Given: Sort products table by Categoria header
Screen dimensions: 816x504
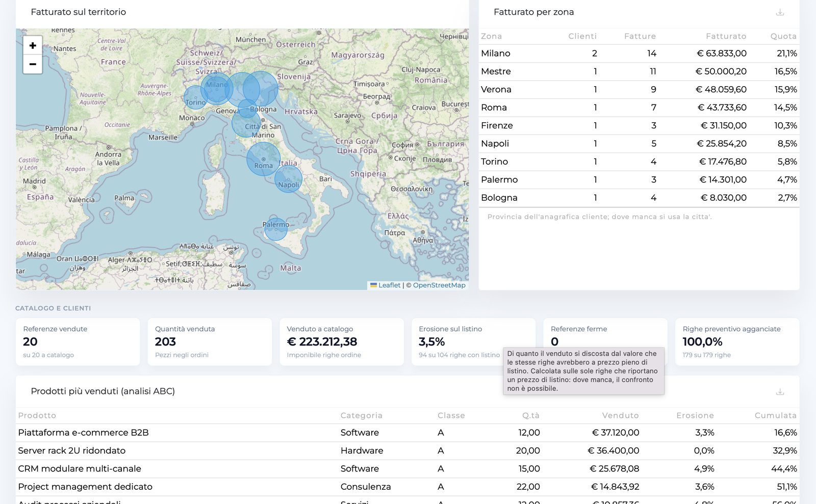Looking at the screenshot, I should (x=361, y=415).
